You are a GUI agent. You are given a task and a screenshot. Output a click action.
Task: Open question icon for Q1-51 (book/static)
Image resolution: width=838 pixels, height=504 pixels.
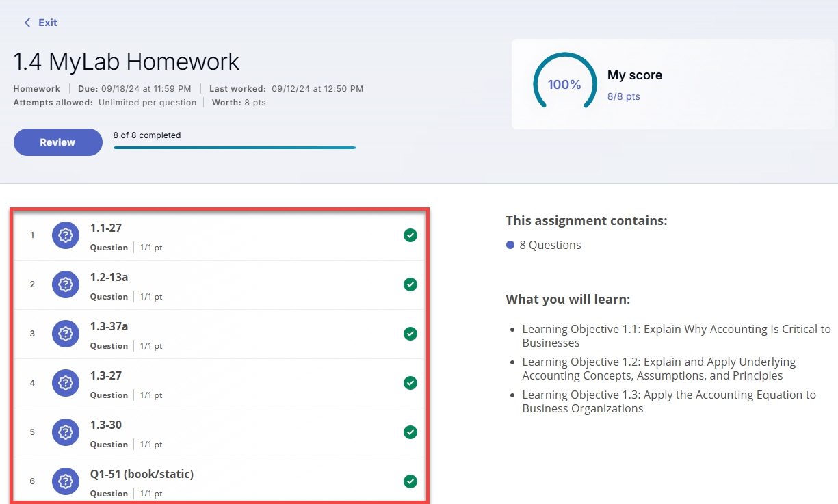coord(66,481)
